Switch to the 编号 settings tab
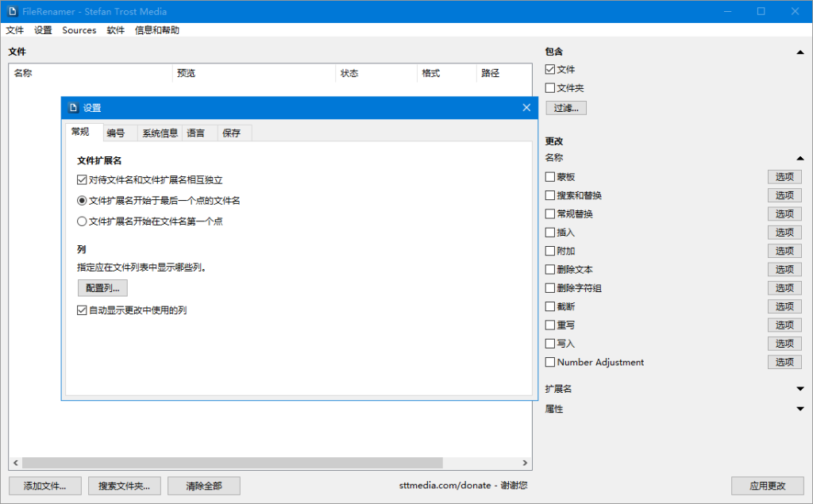 tap(118, 133)
